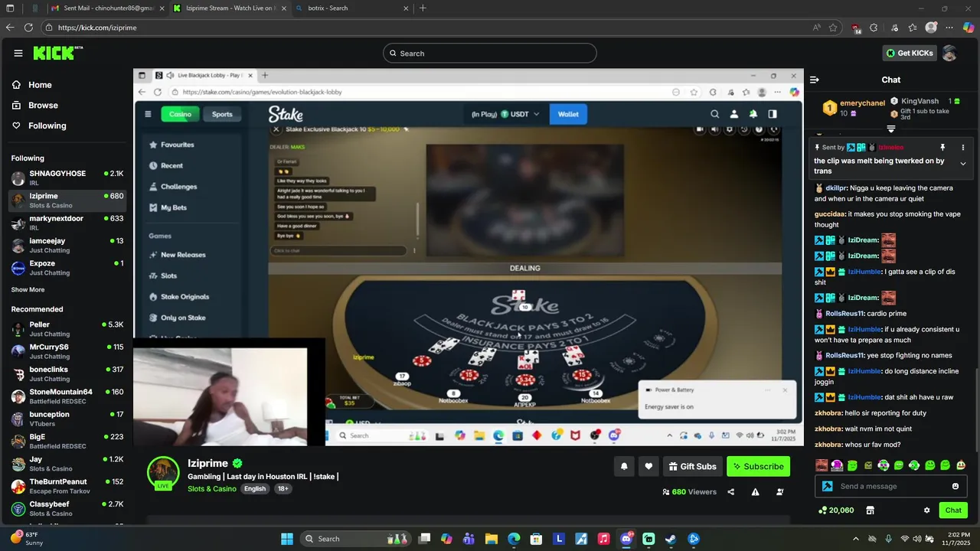Screen dimensions: 980x551
Task: Click the stream video player
Action: (x=469, y=257)
